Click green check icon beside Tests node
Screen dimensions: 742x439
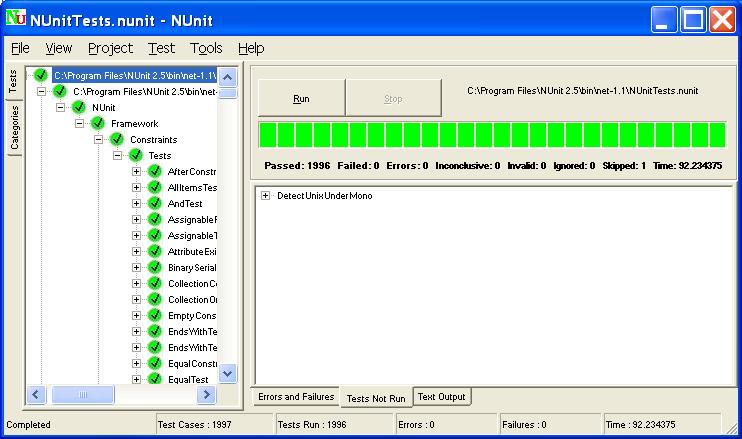click(x=135, y=155)
